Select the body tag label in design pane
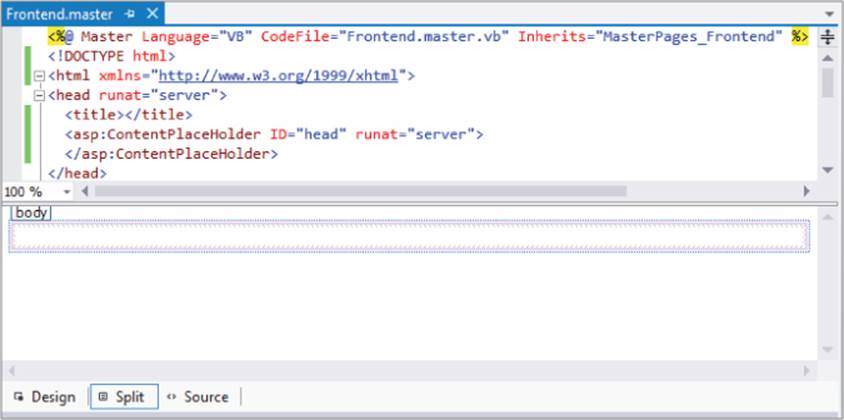The width and height of the screenshot is (844, 420). (x=31, y=213)
